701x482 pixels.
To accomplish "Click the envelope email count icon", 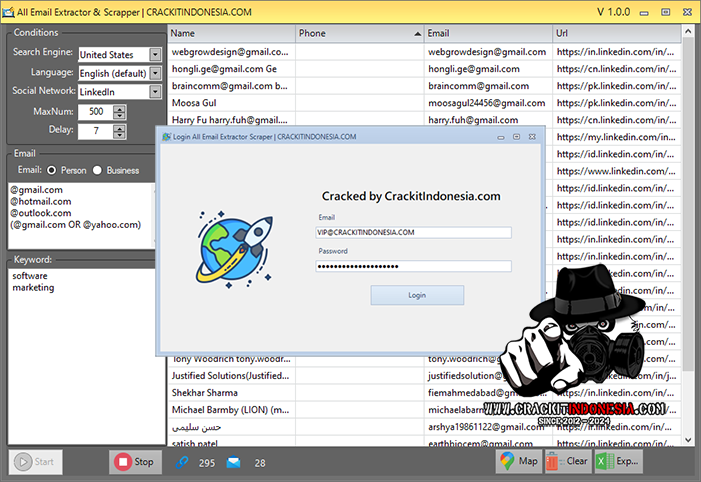I will tap(233, 462).
